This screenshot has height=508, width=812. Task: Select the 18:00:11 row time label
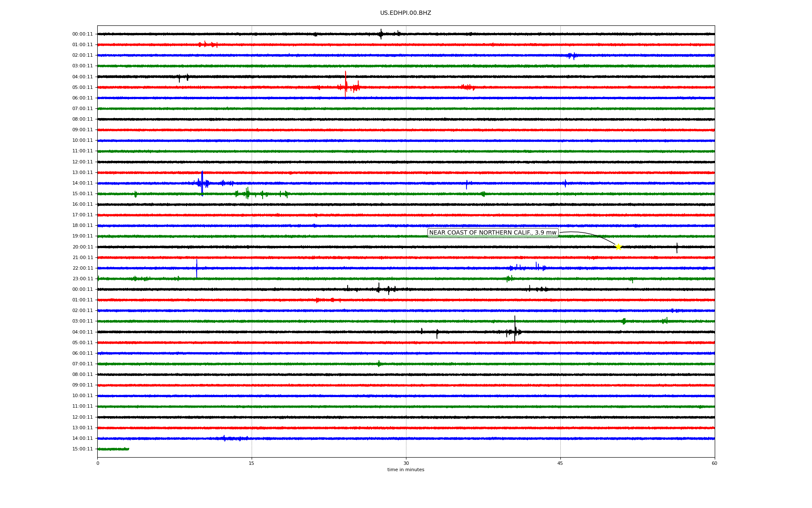pos(82,226)
